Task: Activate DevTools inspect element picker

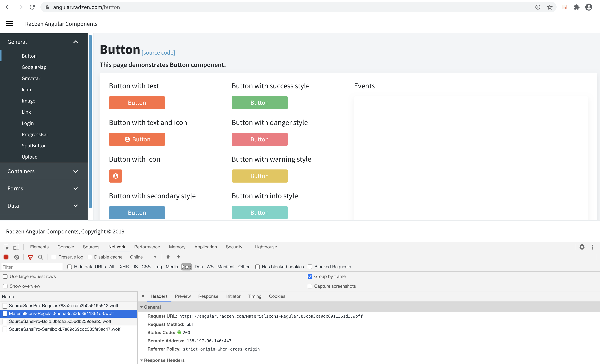Action: click(x=6, y=247)
